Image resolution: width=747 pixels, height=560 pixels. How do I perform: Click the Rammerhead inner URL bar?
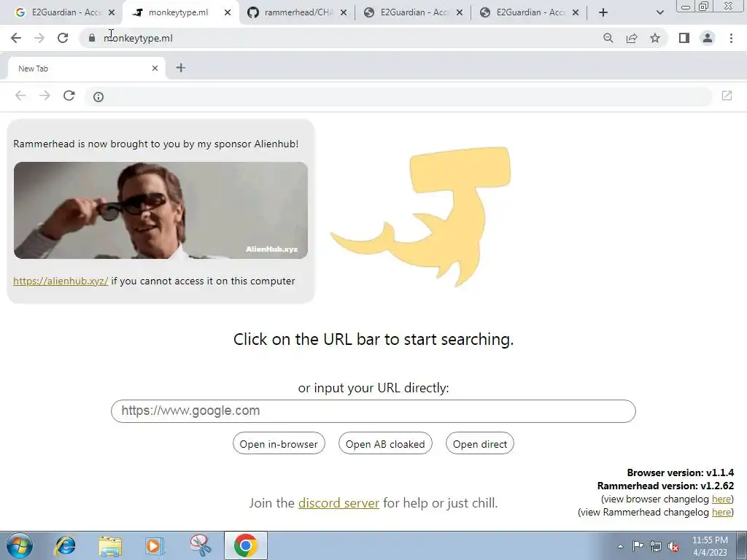click(x=398, y=97)
